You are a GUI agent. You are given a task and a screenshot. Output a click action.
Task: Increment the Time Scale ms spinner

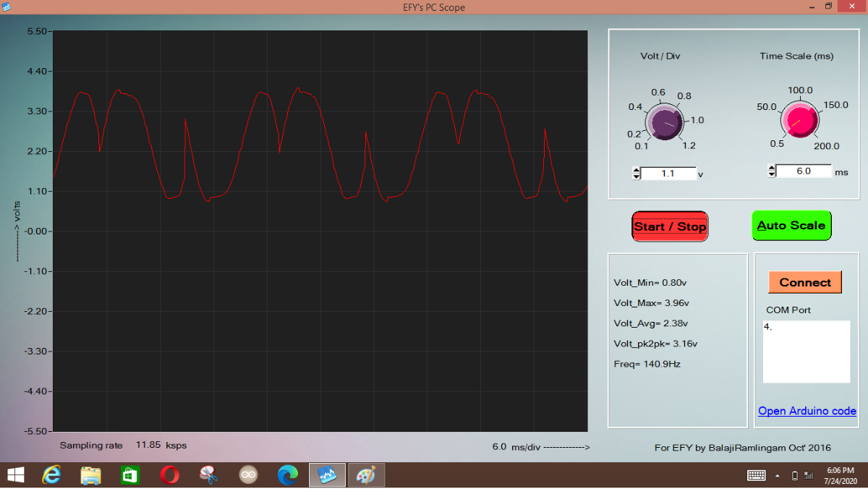tap(772, 168)
